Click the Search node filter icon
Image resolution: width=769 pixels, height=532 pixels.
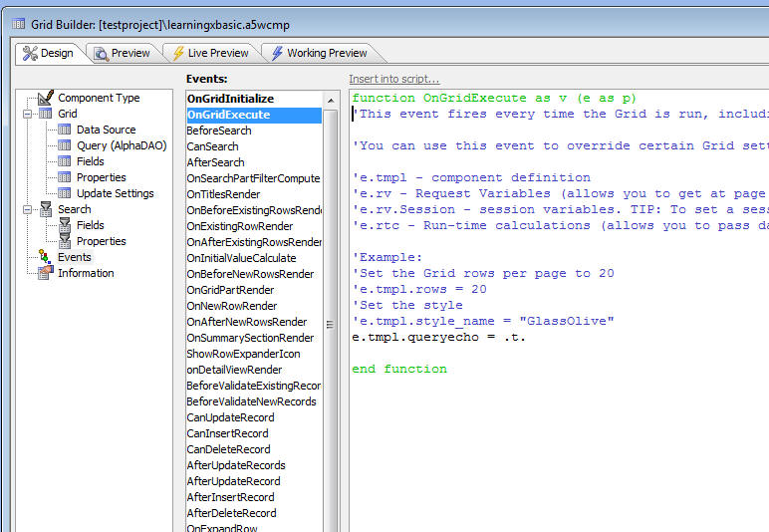point(46,209)
